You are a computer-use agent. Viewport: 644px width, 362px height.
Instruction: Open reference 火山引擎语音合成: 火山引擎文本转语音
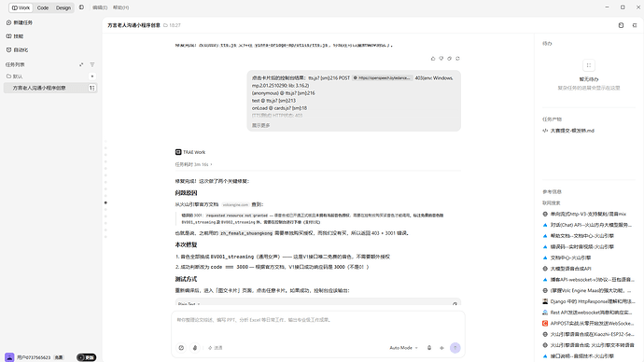[x=589, y=345]
